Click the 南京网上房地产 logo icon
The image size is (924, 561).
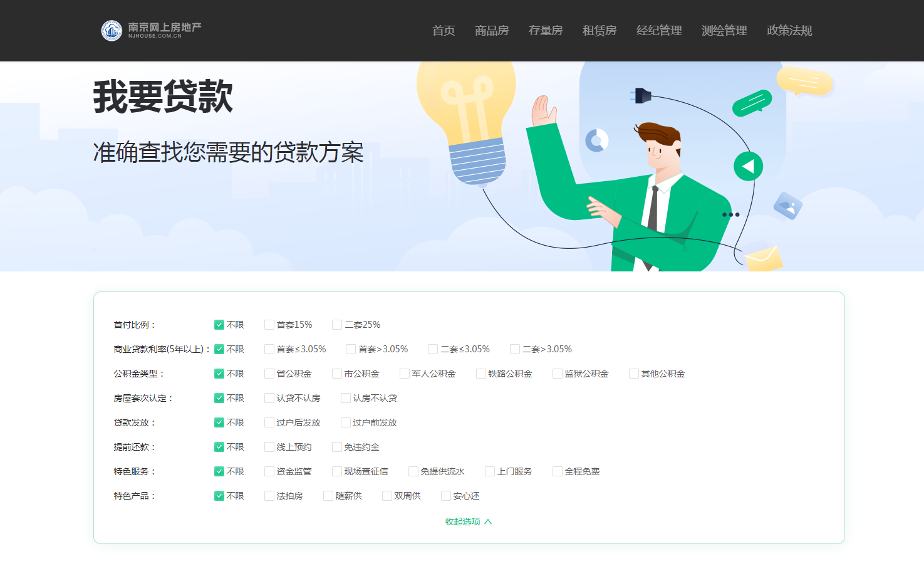click(x=112, y=30)
